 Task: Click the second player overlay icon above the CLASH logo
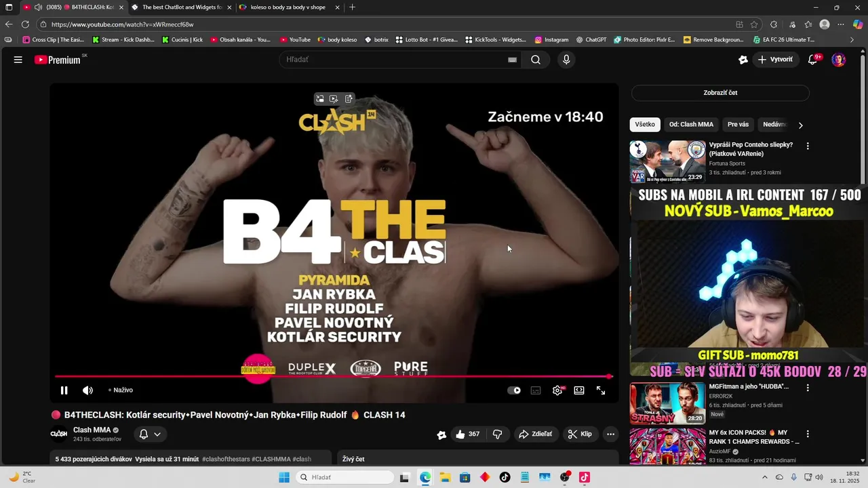334,99
